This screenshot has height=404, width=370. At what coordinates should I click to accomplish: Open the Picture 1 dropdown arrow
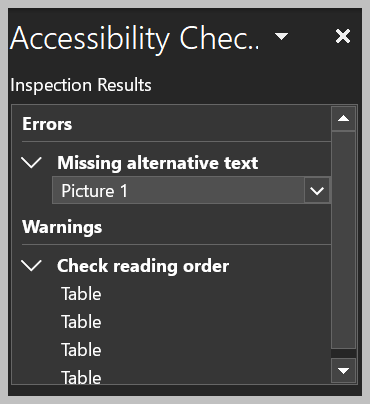click(317, 191)
